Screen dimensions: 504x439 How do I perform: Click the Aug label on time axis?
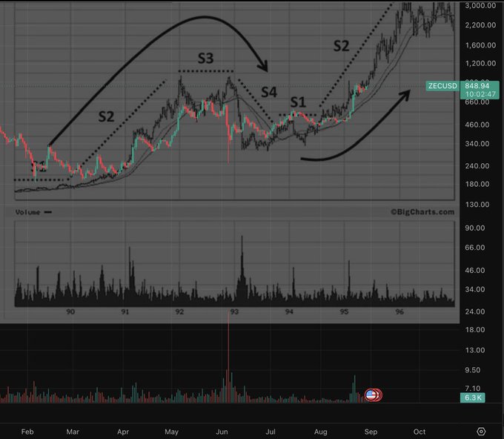pyautogui.click(x=320, y=432)
